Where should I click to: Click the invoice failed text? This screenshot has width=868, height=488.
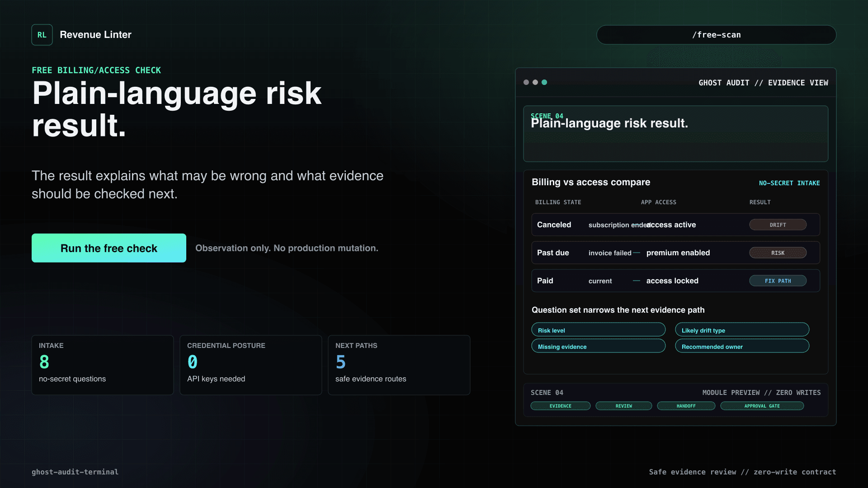[610, 253]
